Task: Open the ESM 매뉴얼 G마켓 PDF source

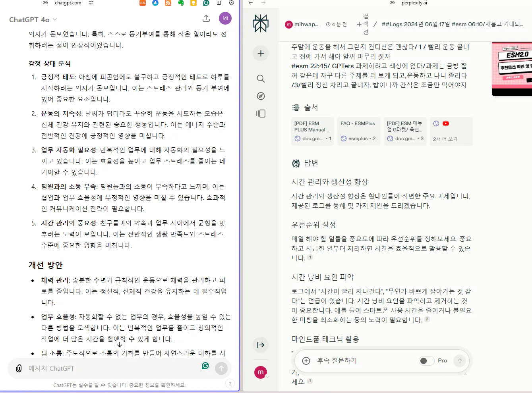Action: pos(405,131)
